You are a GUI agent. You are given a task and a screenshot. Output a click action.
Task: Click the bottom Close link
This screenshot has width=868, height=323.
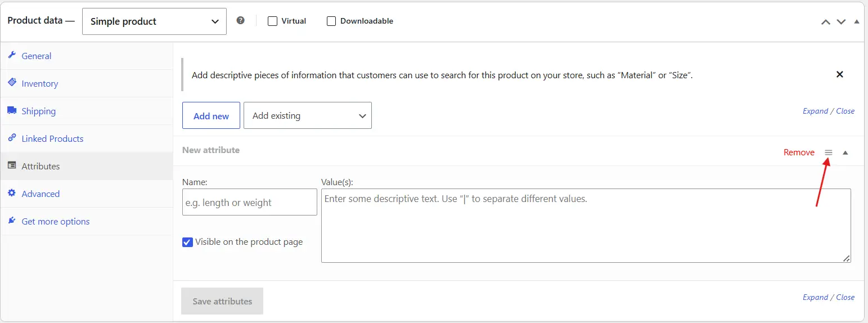coord(845,297)
